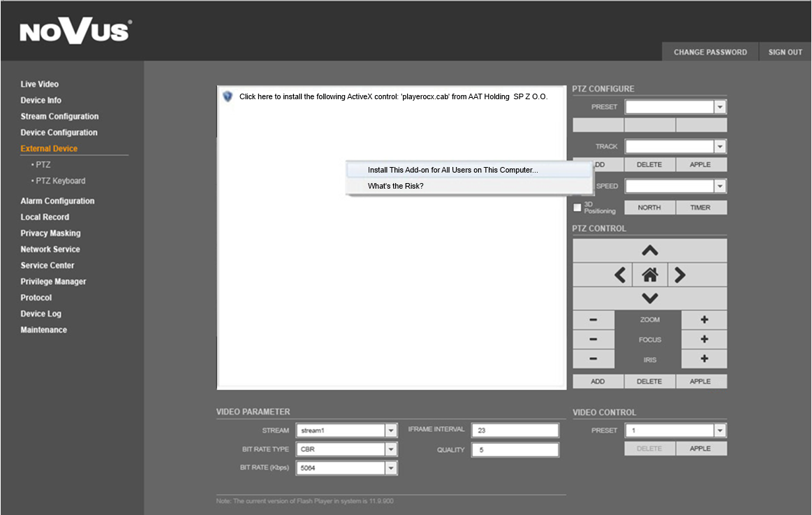812x515 pixels.
Task: Click the NORTH button
Action: tap(649, 208)
